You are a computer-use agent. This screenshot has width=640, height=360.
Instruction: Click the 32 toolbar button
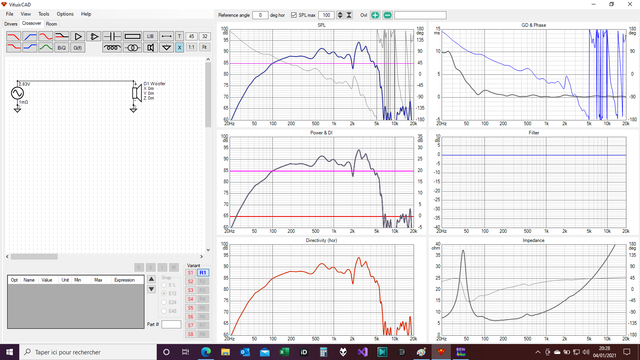click(204, 36)
